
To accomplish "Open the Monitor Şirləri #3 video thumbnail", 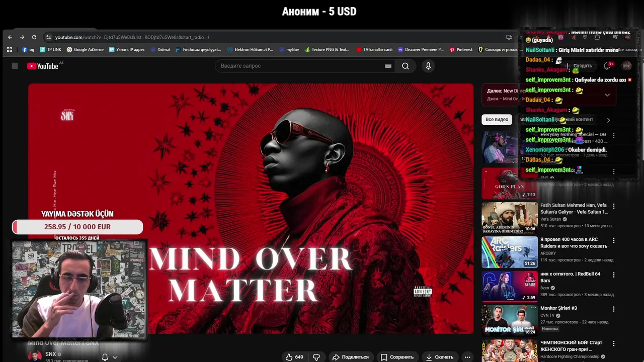I will pyautogui.click(x=510, y=320).
